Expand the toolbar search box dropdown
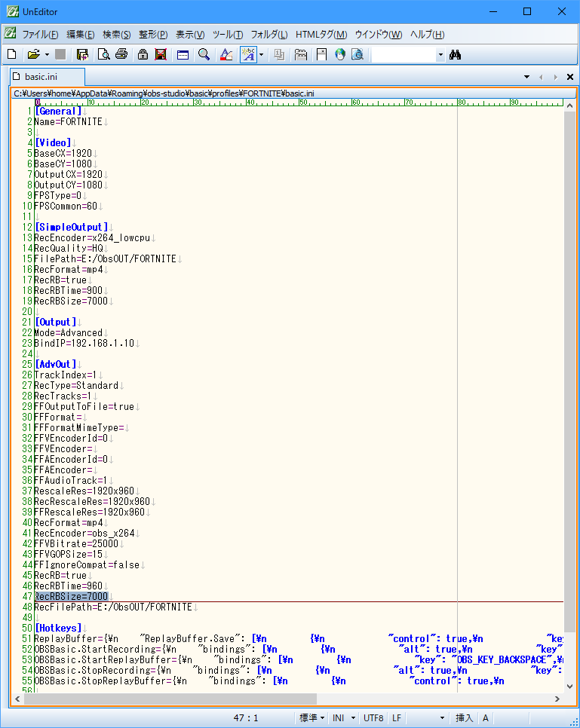The height and width of the screenshot is (728, 580). click(x=440, y=55)
